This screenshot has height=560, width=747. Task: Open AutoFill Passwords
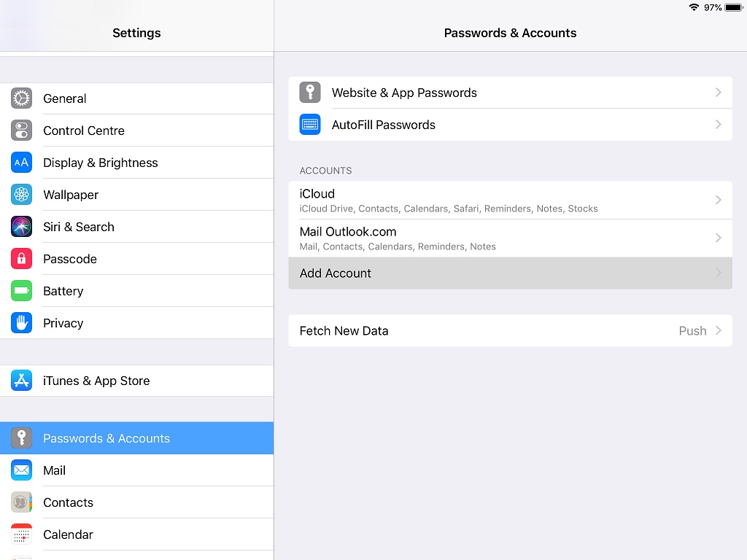click(x=510, y=125)
